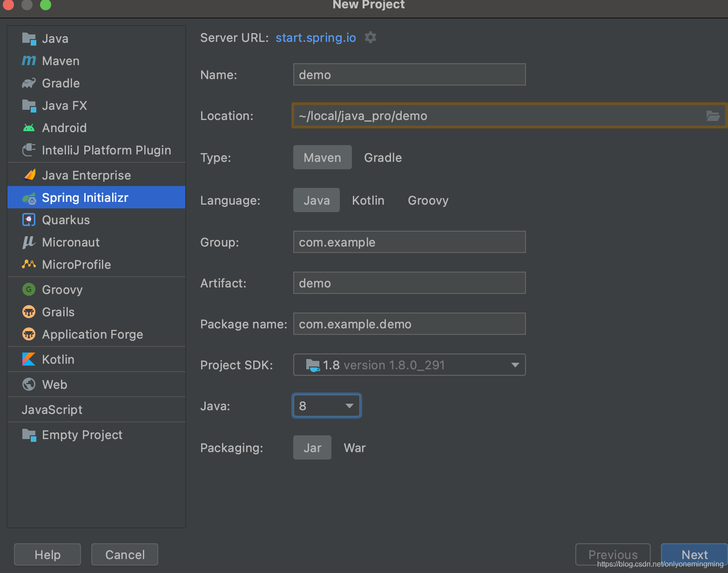Click the Gradle elephant icon
The height and width of the screenshot is (573, 728).
[29, 83]
